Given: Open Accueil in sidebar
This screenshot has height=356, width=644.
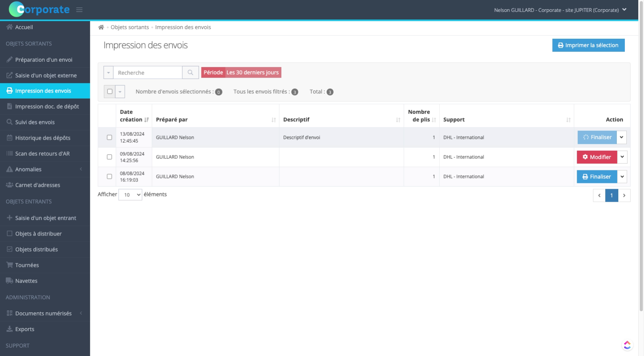Looking at the screenshot, I should click(x=45, y=27).
